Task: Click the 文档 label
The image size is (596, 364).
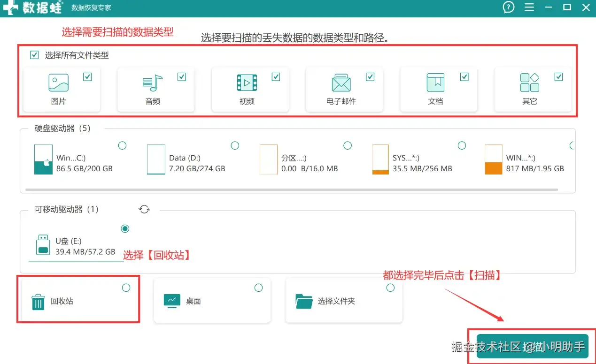Action: pyautogui.click(x=436, y=101)
